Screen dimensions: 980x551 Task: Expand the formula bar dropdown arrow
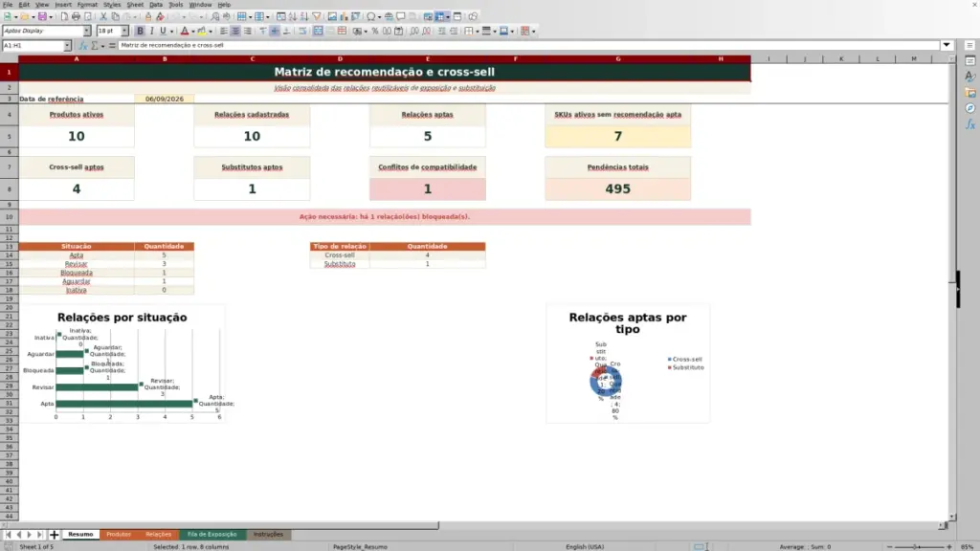pos(947,45)
